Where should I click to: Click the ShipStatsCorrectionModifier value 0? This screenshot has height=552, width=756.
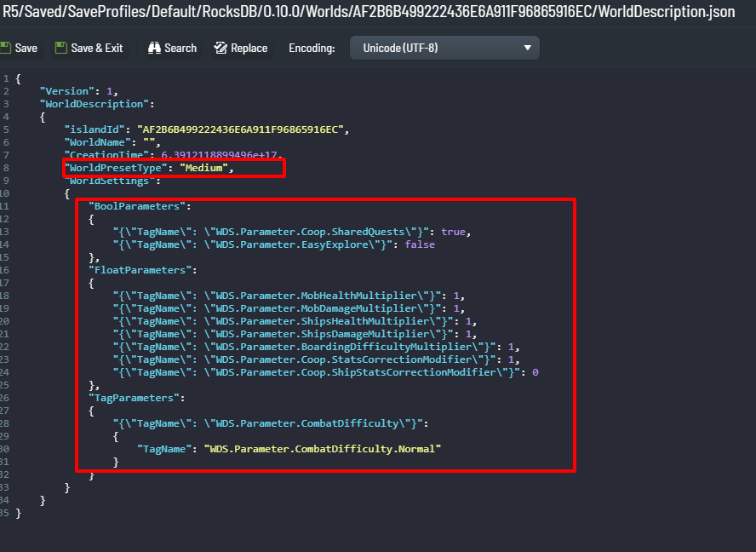tap(535, 372)
